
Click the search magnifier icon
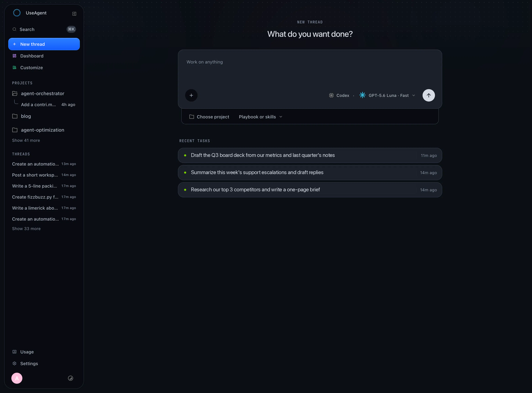click(x=14, y=29)
